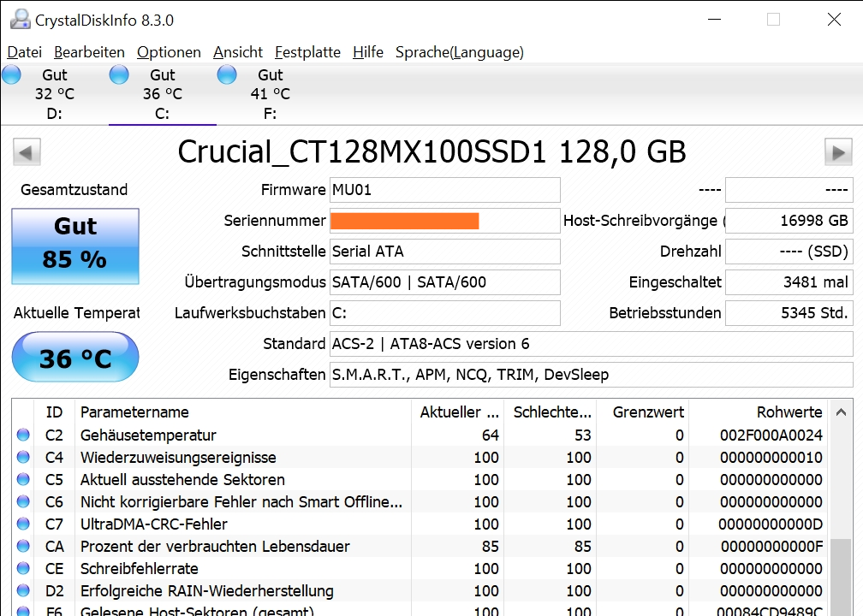Image resolution: width=863 pixels, height=616 pixels.
Task: Click the Schnittstelle field Serial ATA
Action: [444, 252]
